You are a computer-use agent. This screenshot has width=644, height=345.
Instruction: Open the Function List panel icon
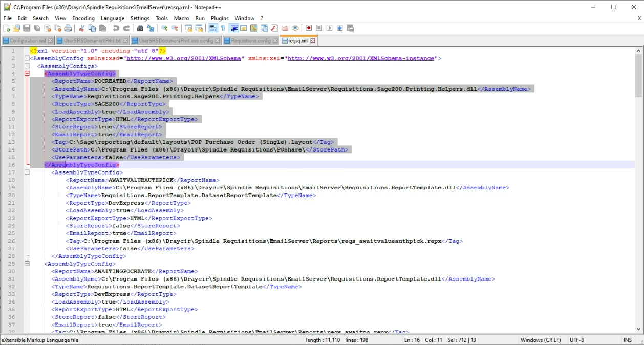(x=274, y=28)
